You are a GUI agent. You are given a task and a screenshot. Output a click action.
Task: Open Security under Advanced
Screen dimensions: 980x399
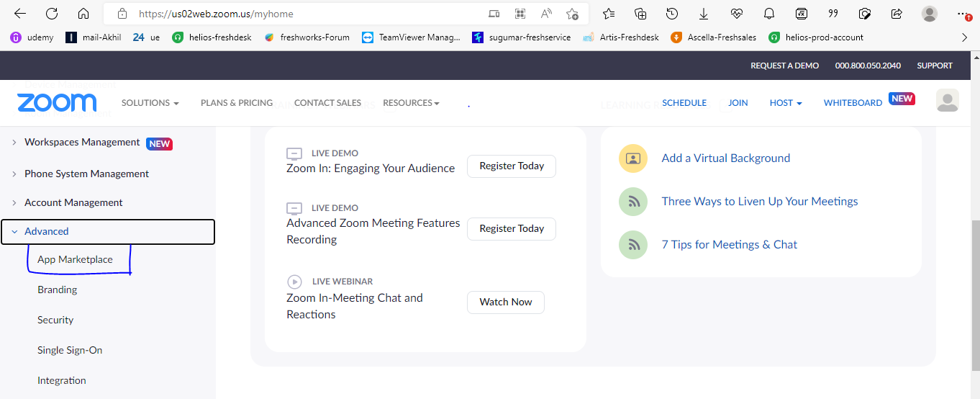pyautogui.click(x=55, y=320)
